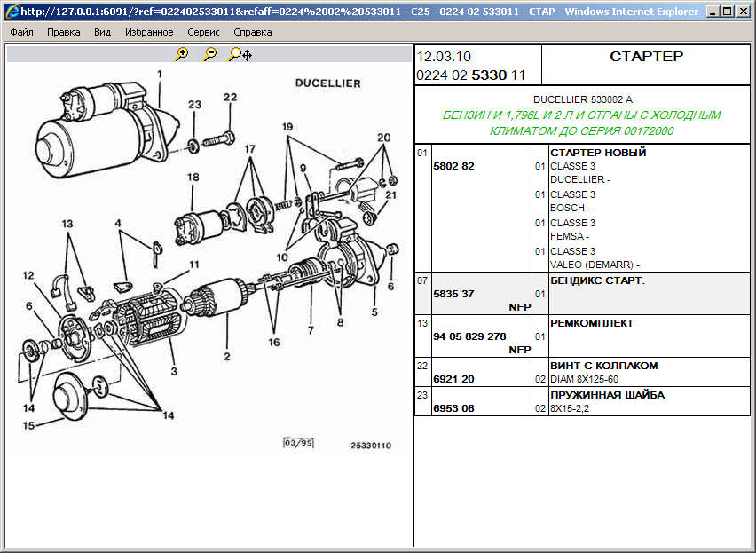756x553 pixels.
Task: Zoom in on the starter diagram
Action: (182, 54)
